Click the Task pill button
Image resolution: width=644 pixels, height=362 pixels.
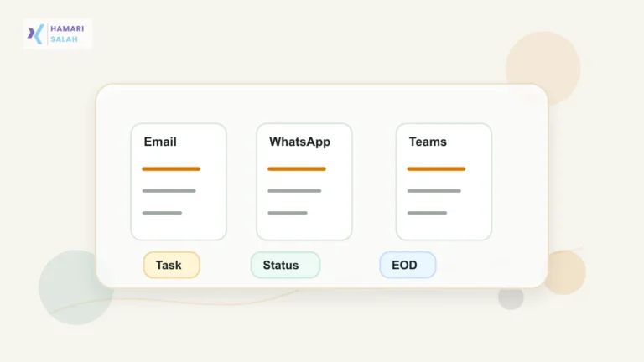point(172,265)
